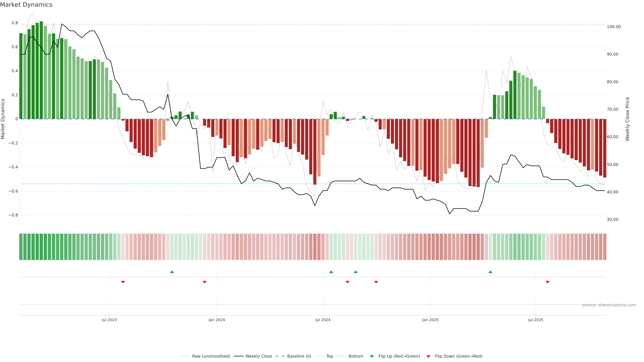Select the Jan 2025 x-axis label
This screenshot has height=362, width=644.
(430, 320)
